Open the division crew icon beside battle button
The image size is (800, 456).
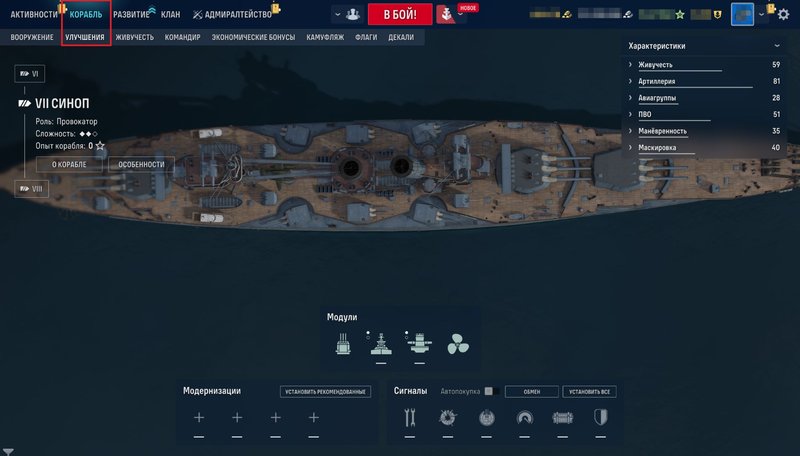353,14
